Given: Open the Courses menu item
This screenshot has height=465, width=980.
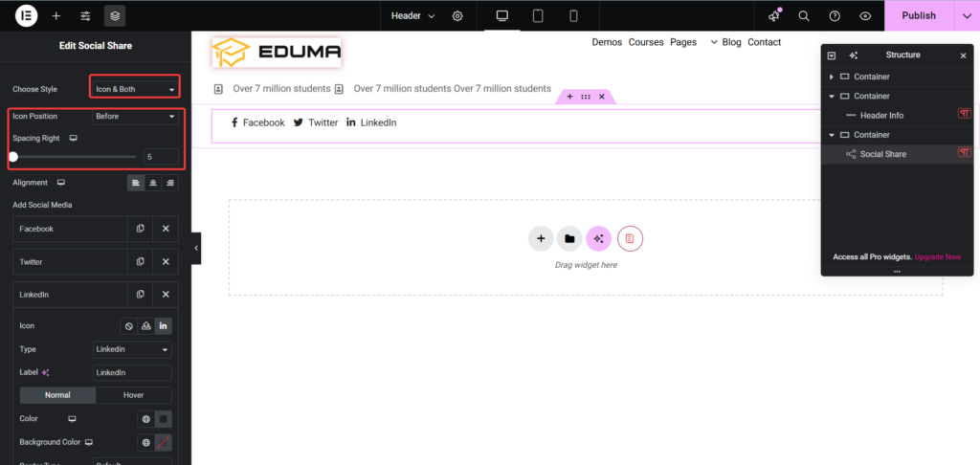Looking at the screenshot, I should 646,42.
